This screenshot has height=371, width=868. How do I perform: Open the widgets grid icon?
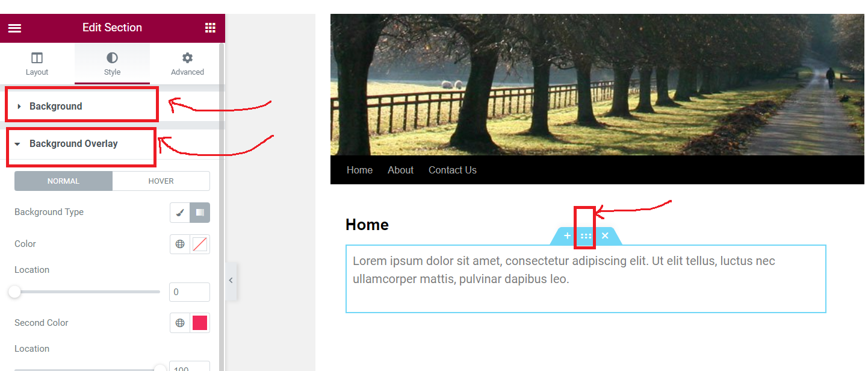(210, 28)
